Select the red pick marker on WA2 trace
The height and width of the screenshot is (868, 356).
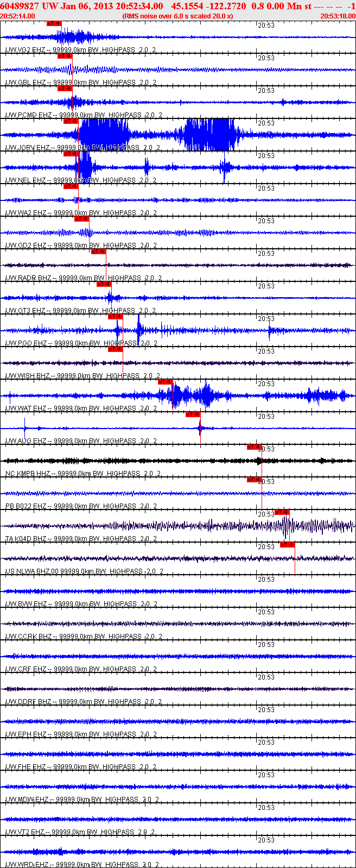point(71,186)
